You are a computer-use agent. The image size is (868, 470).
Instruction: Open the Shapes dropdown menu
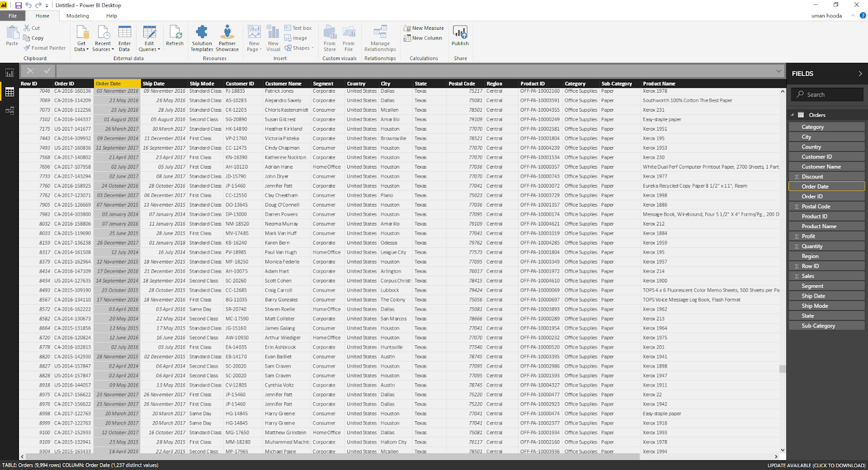pyautogui.click(x=299, y=48)
